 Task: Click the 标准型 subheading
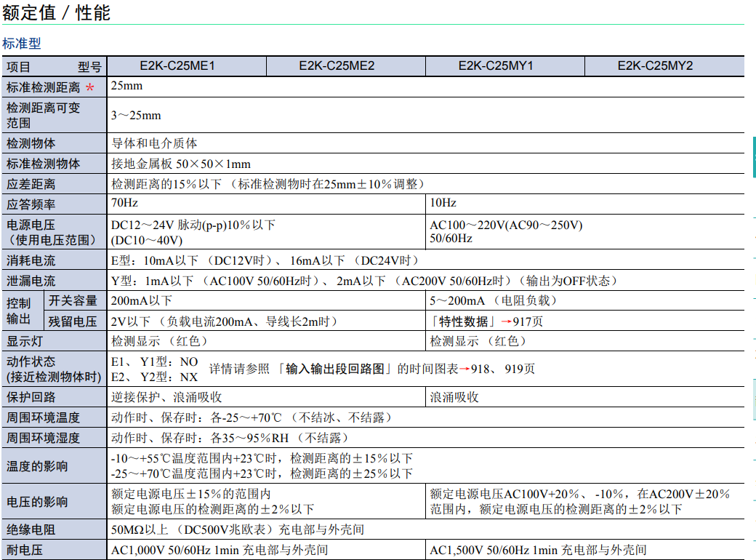click(22, 44)
